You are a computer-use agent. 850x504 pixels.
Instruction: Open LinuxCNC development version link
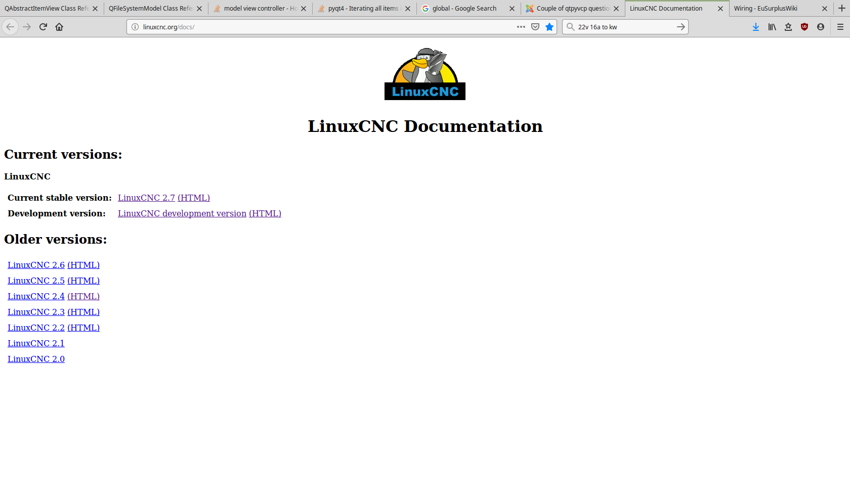point(182,213)
